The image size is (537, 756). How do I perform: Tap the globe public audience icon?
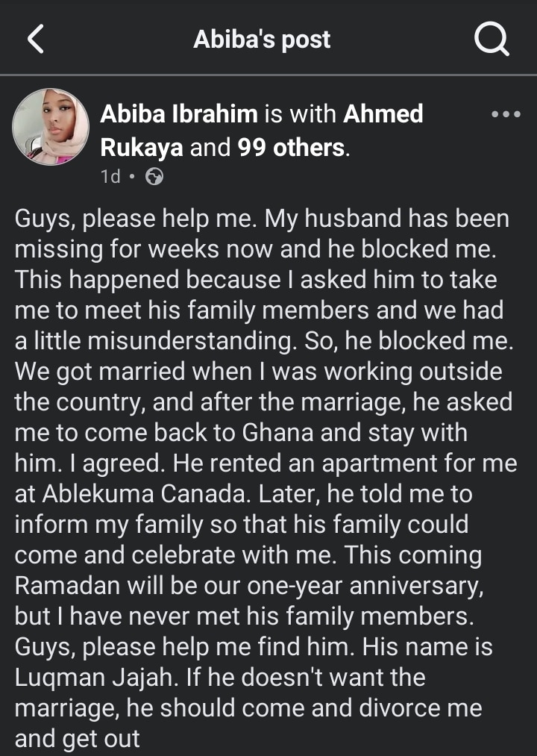point(154,177)
